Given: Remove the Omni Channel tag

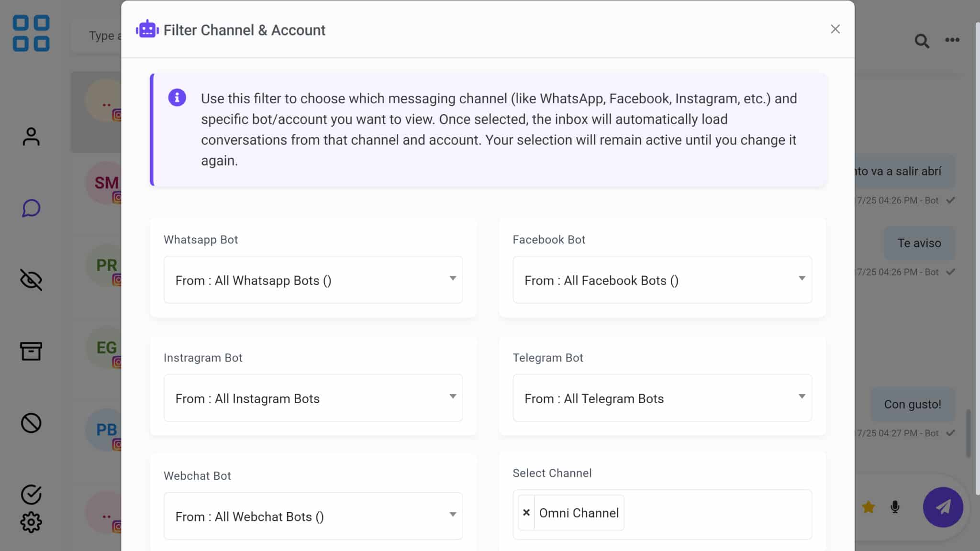Looking at the screenshot, I should click(x=526, y=513).
